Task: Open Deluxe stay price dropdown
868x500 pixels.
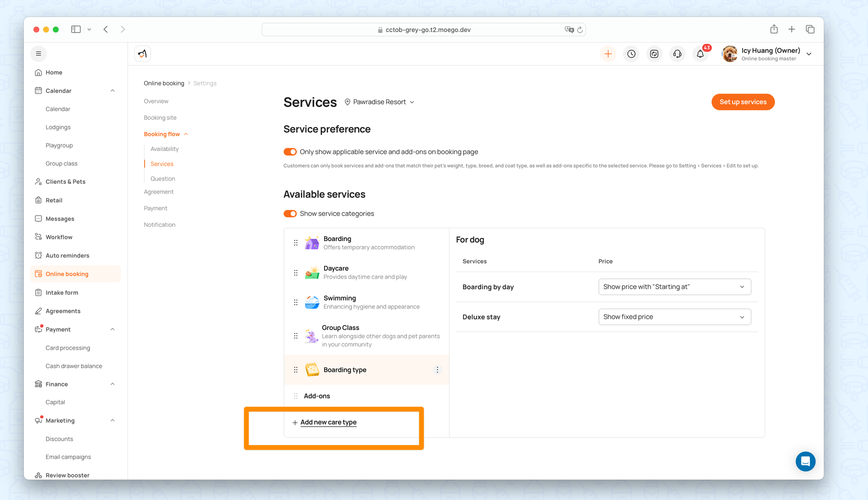Action: coord(674,317)
